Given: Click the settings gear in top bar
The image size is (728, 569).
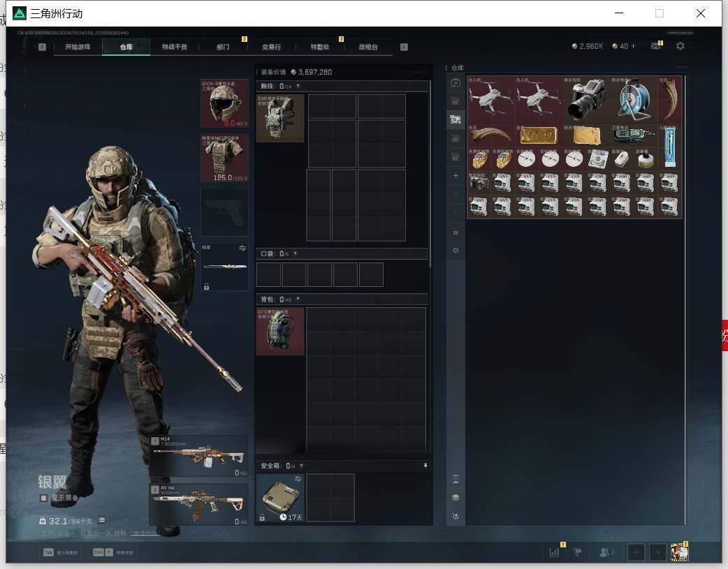Looking at the screenshot, I should coord(680,46).
